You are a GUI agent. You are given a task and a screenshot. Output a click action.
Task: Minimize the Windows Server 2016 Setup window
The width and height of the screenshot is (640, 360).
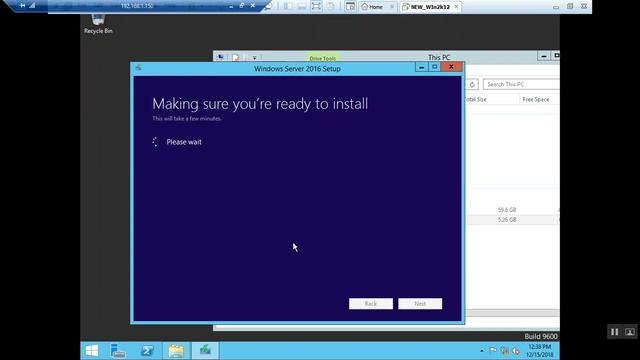pos(421,67)
